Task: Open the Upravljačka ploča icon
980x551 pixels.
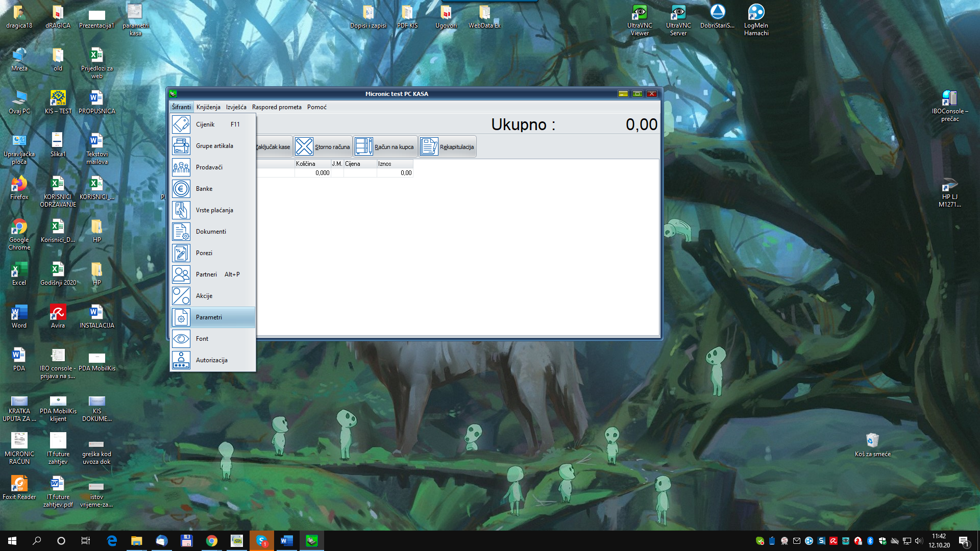Action: (19, 148)
